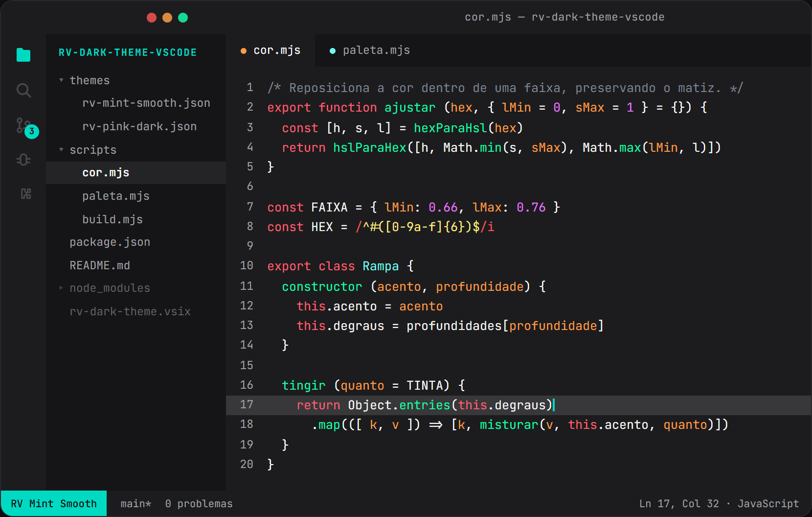The width and height of the screenshot is (812, 517).
Task: Click the tingir method name
Action: 304,386
